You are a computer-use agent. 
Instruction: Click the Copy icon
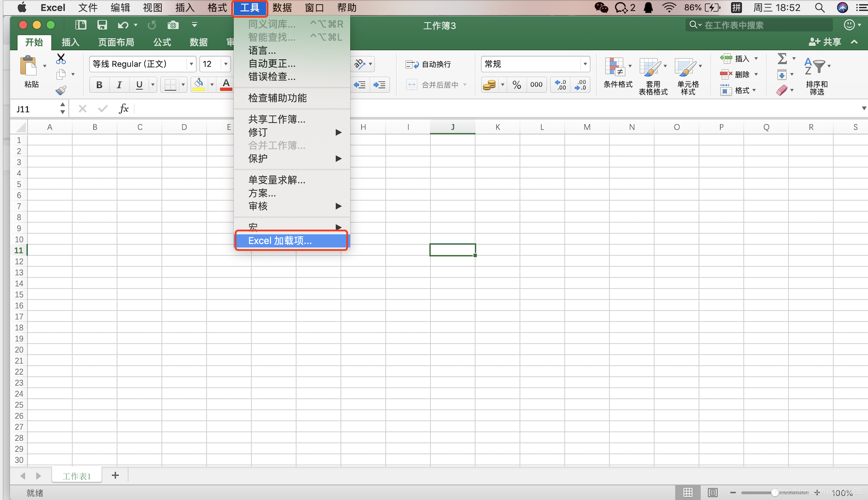pyautogui.click(x=61, y=74)
